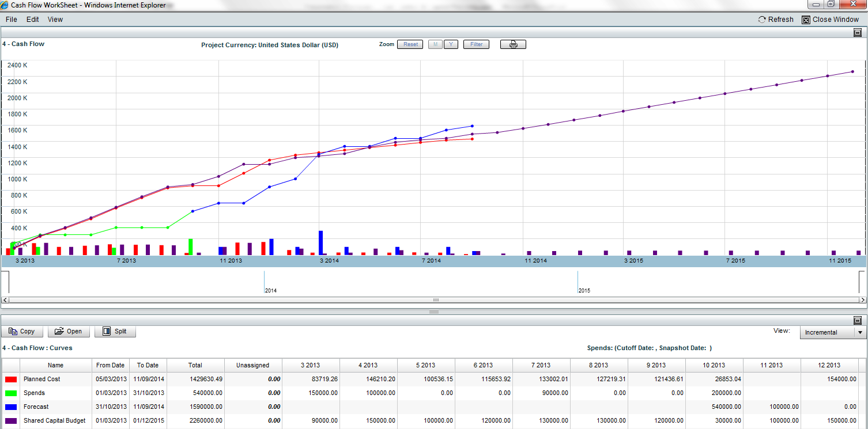Click the left range handle of the overview
The image size is (868, 429).
[5, 283]
